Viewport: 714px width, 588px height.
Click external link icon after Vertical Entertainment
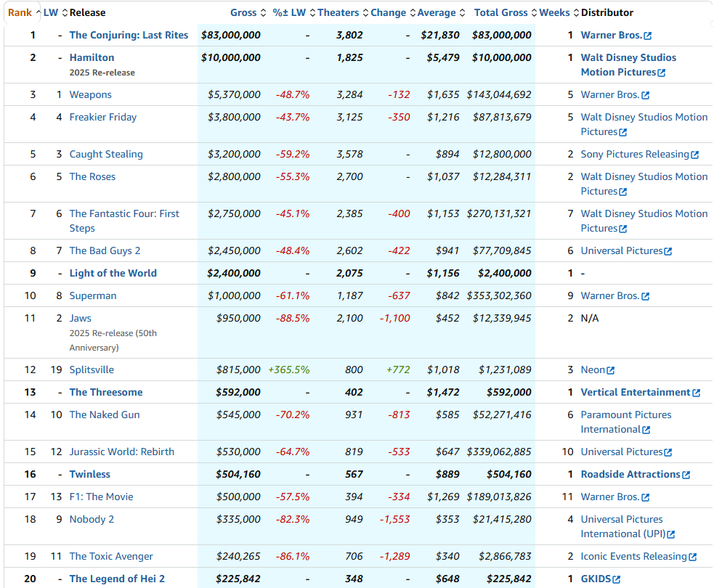697,393
